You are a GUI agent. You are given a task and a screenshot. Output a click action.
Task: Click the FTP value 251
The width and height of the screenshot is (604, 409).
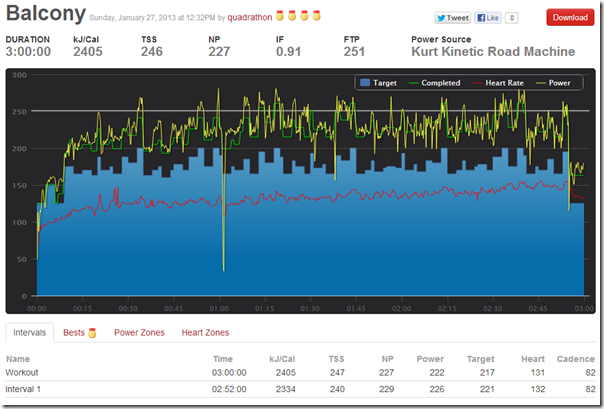(x=354, y=52)
